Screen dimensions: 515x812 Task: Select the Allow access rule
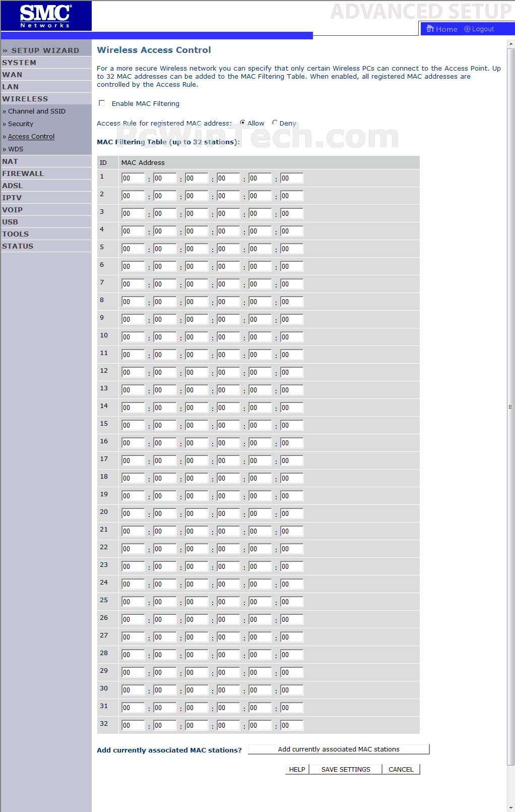coord(242,123)
